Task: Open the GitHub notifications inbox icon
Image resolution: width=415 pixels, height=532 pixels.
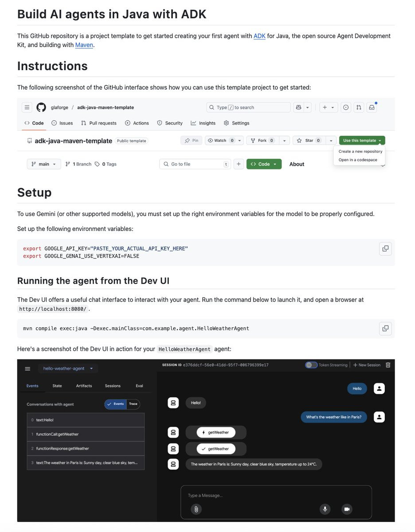Action: [372, 107]
